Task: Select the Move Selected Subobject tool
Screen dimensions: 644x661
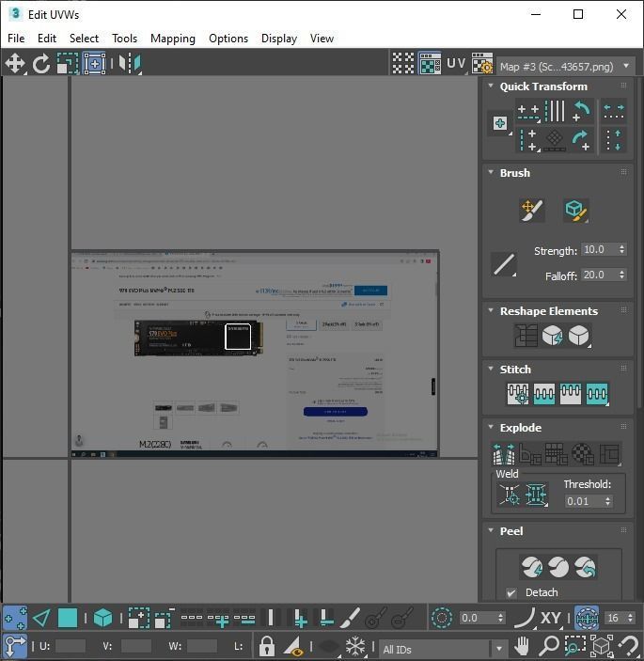Action: pos(15,64)
